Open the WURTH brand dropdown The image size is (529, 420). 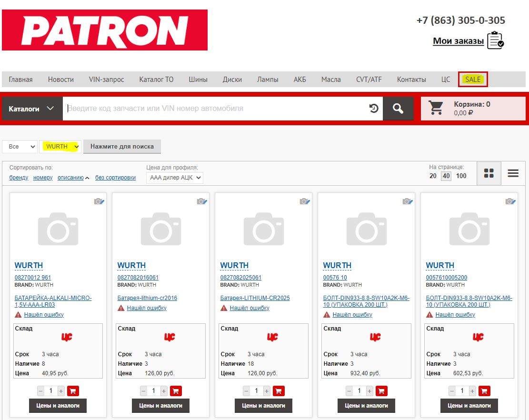point(60,147)
